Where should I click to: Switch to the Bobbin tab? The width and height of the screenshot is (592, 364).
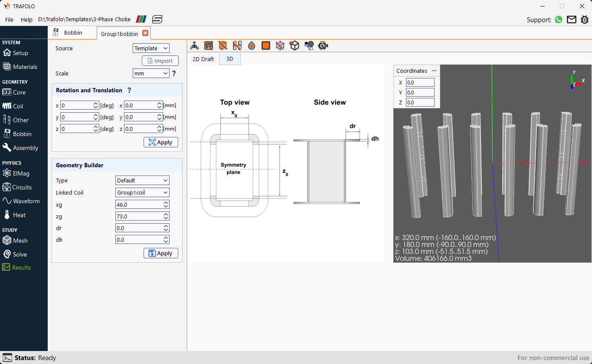pyautogui.click(x=72, y=32)
